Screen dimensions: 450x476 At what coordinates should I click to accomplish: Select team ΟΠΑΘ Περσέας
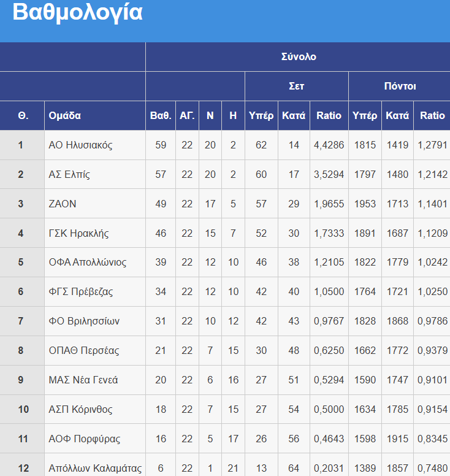(84, 351)
